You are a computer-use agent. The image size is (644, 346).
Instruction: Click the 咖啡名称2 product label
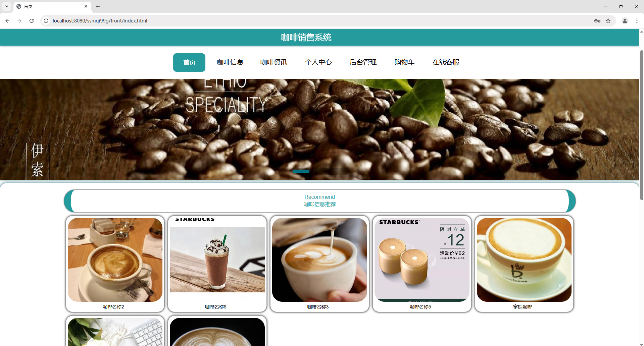[x=113, y=307]
